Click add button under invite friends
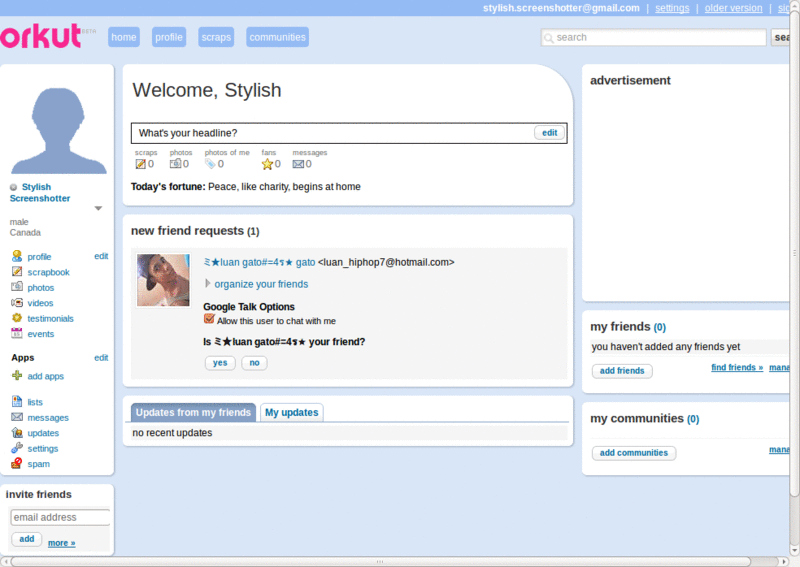The width and height of the screenshot is (800, 567). (27, 539)
